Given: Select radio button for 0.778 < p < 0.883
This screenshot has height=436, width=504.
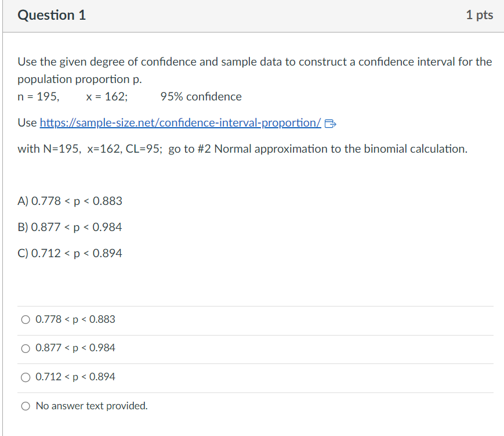Looking at the screenshot, I should pos(26,319).
